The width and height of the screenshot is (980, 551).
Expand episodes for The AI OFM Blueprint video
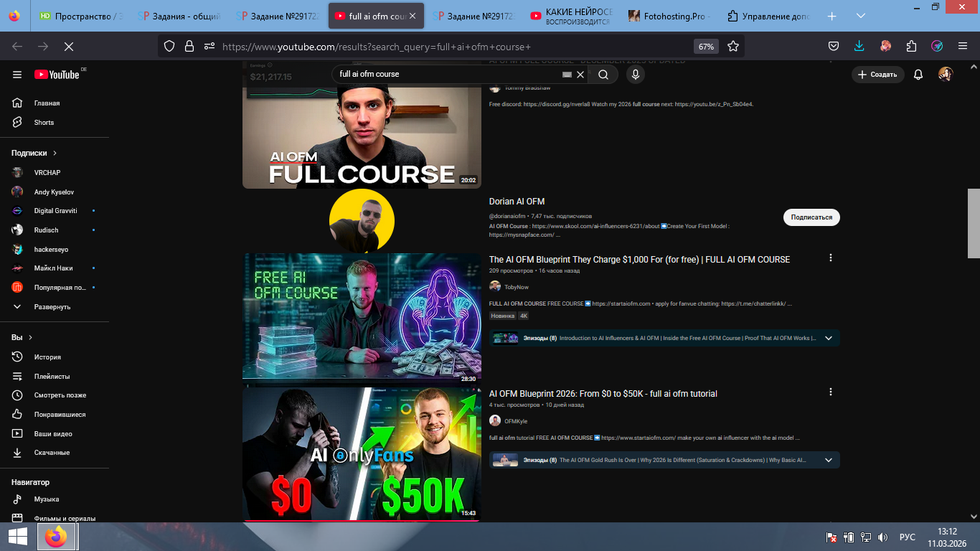pos(829,339)
